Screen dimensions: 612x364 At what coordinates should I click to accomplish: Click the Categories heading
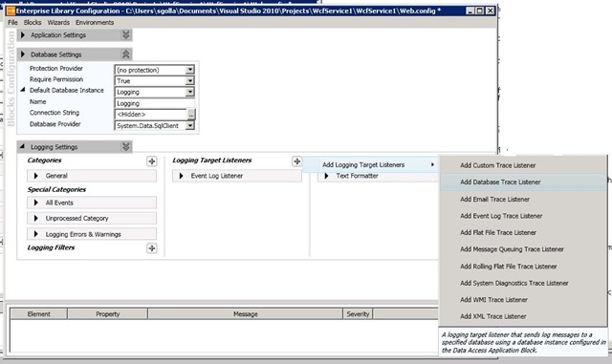[45, 161]
